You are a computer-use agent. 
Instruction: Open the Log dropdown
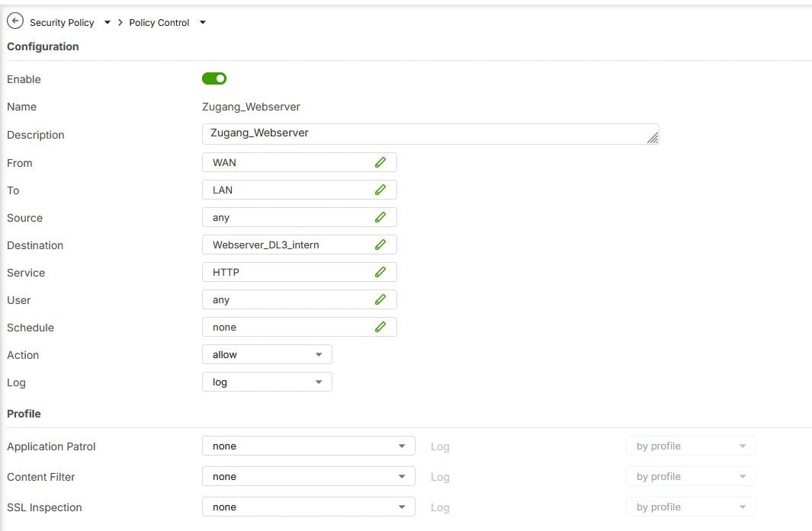coord(267,382)
